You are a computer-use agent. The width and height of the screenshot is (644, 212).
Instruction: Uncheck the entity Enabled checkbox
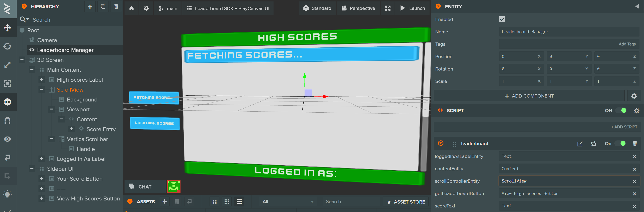click(x=502, y=19)
